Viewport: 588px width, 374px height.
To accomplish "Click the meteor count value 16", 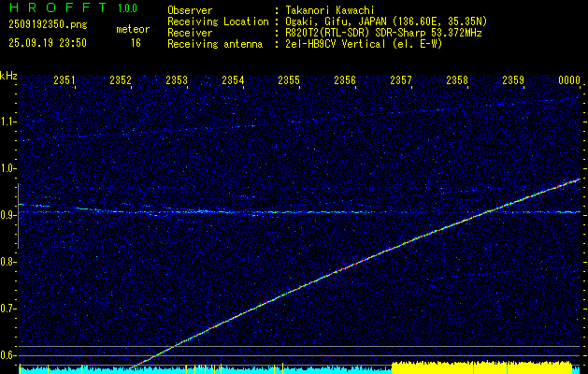I will click(x=136, y=43).
